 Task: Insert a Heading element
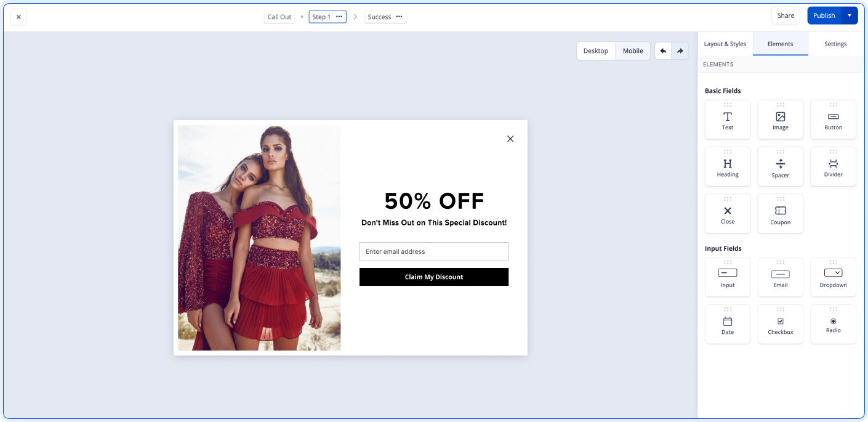pyautogui.click(x=727, y=166)
